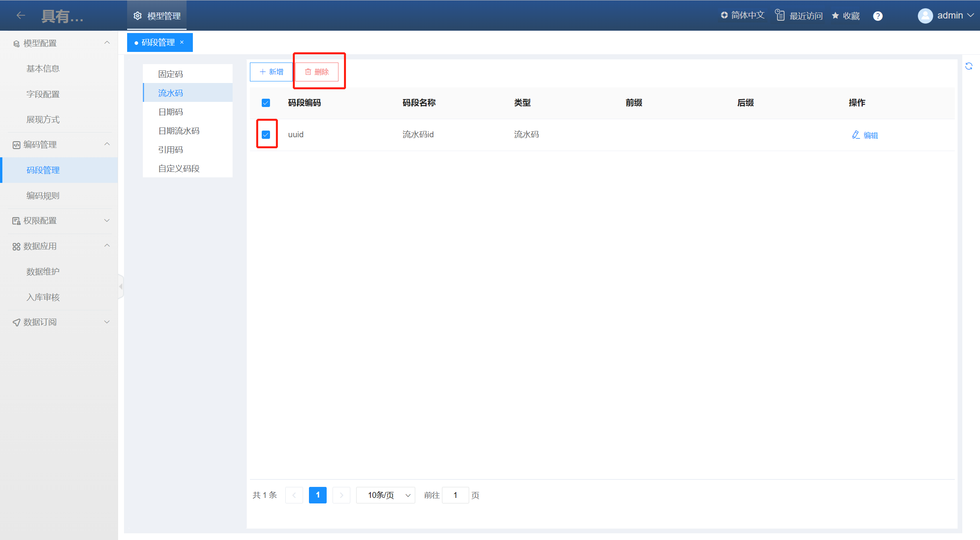Click the 新增 button
The image size is (980, 540).
click(272, 72)
